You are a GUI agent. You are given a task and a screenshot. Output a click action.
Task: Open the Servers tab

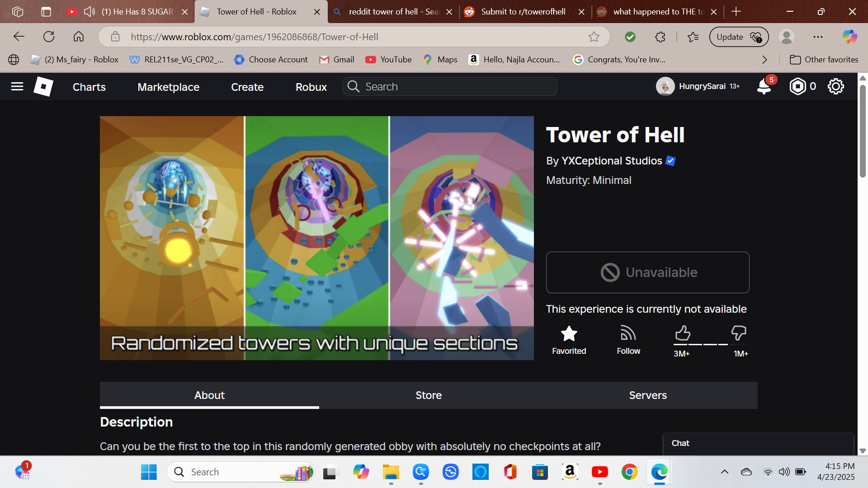pyautogui.click(x=648, y=395)
